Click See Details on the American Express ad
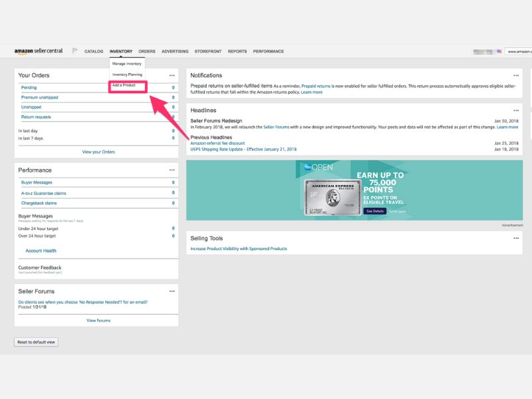The height and width of the screenshot is (399, 532). [375, 211]
